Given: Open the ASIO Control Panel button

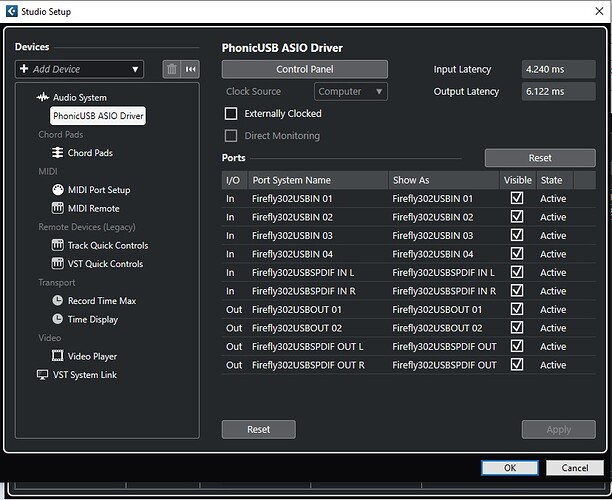Looking at the screenshot, I should (305, 69).
